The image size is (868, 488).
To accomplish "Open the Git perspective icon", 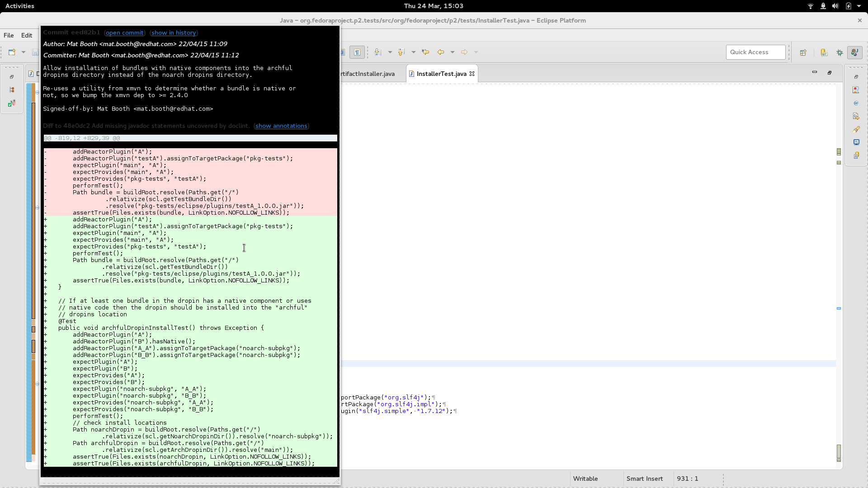I will tap(824, 52).
